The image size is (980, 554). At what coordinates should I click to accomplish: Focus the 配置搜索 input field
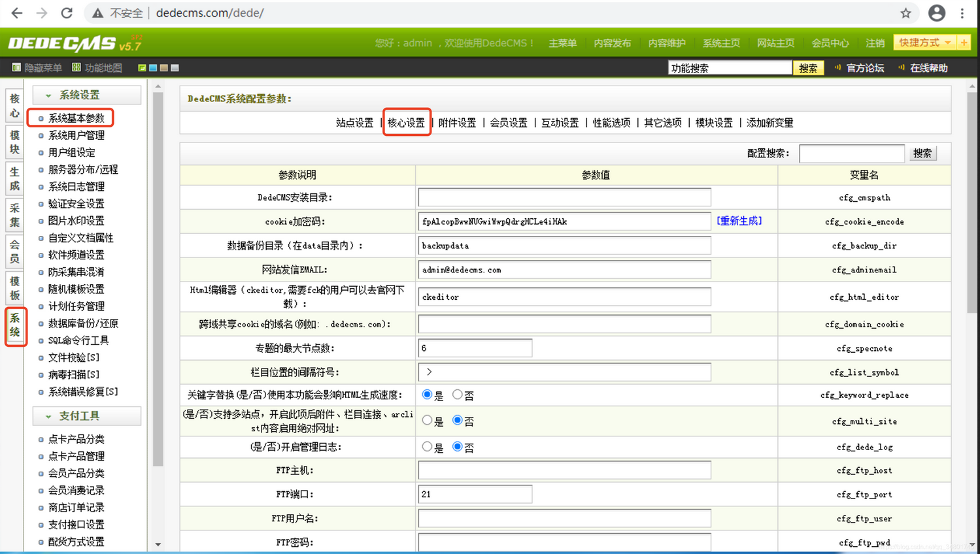point(852,153)
